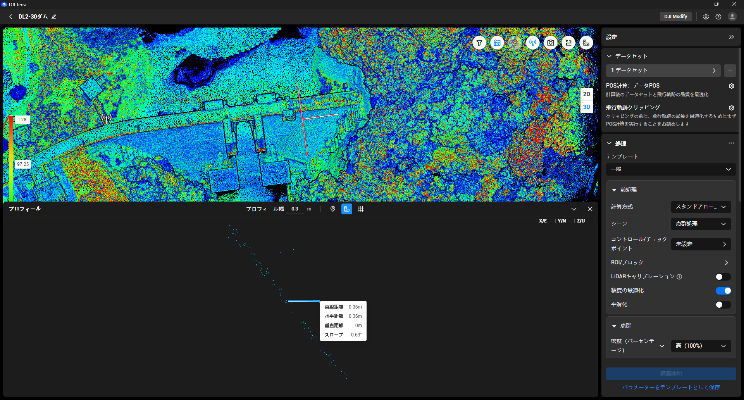Open POS settings gear icon
The height and width of the screenshot is (400, 744).
731,86
